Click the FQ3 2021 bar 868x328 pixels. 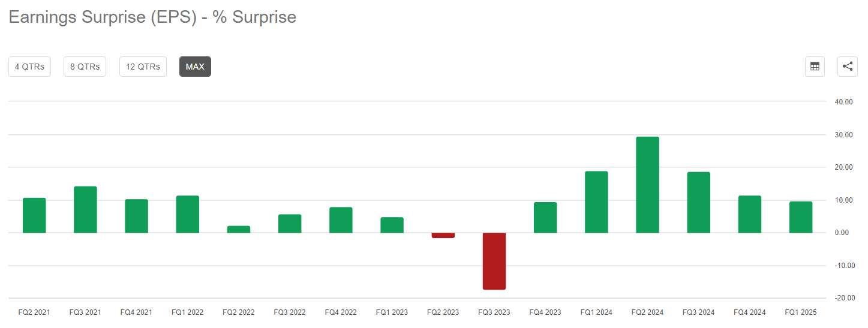[x=85, y=210]
